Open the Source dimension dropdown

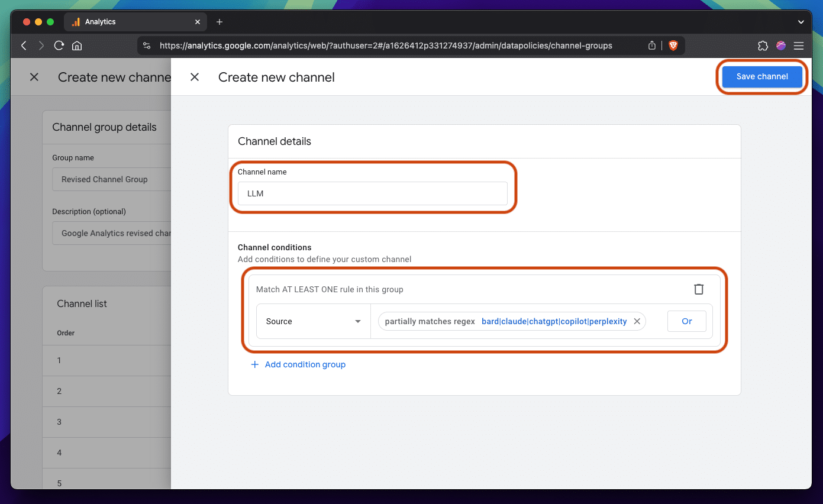(x=314, y=321)
